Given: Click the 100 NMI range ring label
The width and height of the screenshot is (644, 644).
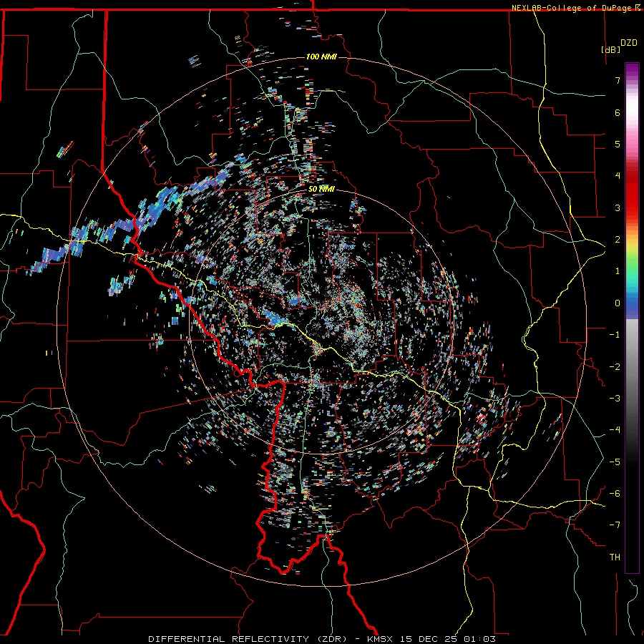Looking at the screenshot, I should point(321,57).
